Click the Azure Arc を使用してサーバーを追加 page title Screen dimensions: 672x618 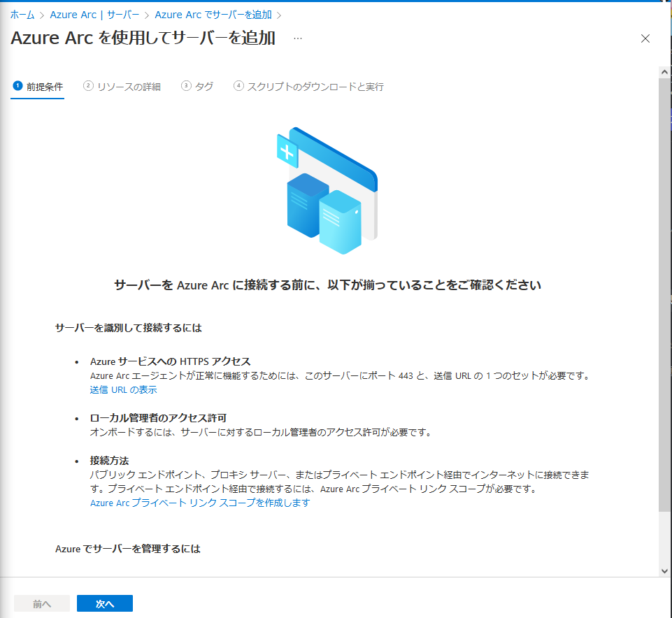coord(143,38)
